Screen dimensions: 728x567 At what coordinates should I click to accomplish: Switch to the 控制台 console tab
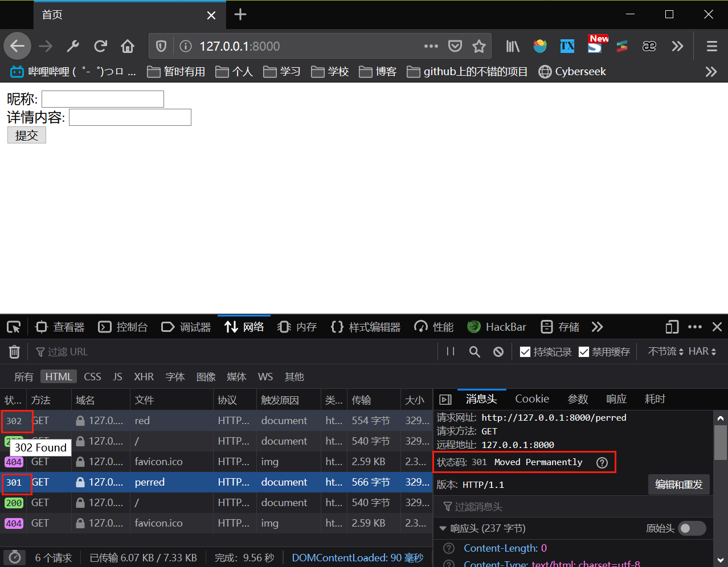click(x=123, y=327)
